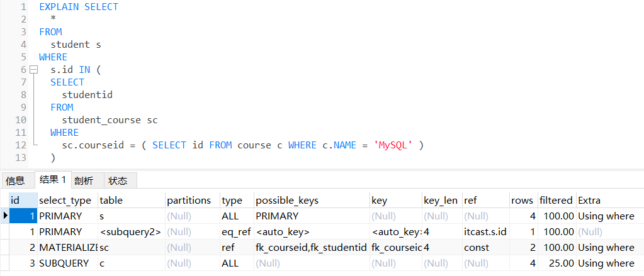Select the sc table cell
644x276 pixels.
point(132,248)
